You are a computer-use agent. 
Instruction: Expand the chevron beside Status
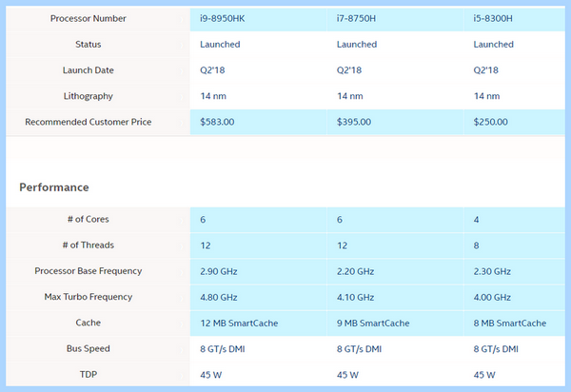[x=182, y=46]
